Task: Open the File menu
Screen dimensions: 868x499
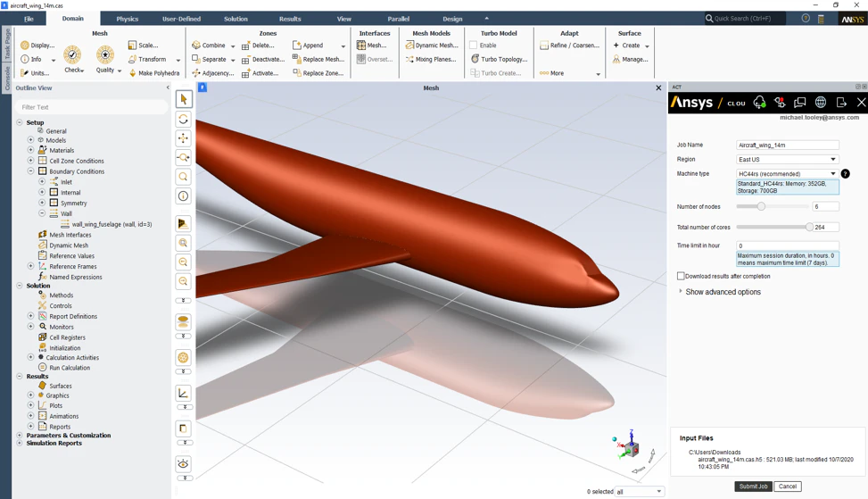Action: [29, 19]
